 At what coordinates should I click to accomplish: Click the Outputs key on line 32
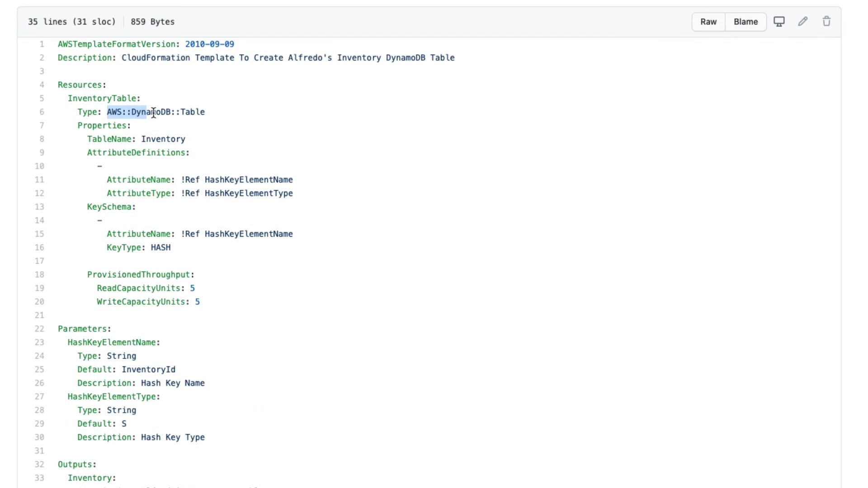coord(75,465)
